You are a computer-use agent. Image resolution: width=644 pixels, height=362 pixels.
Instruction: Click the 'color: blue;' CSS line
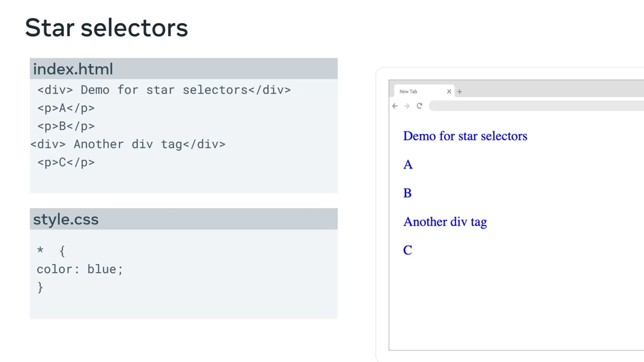coord(80,269)
